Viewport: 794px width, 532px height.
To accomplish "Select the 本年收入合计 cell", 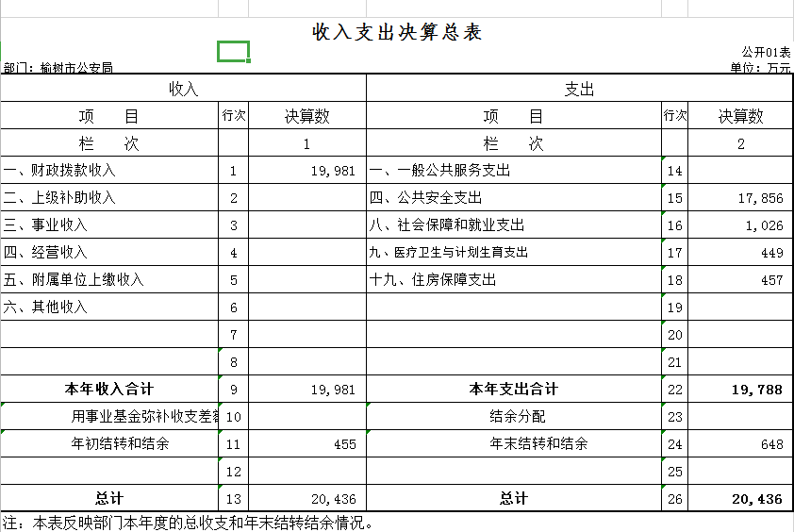I will point(109,390).
